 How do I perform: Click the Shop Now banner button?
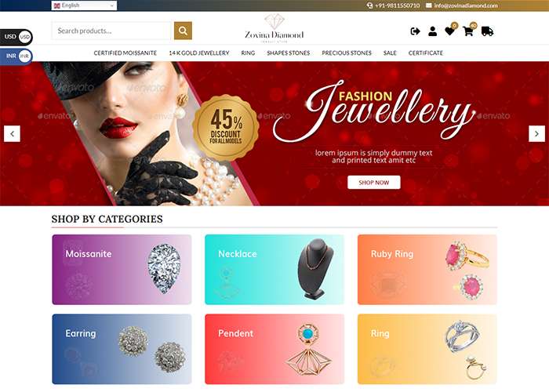[374, 183]
